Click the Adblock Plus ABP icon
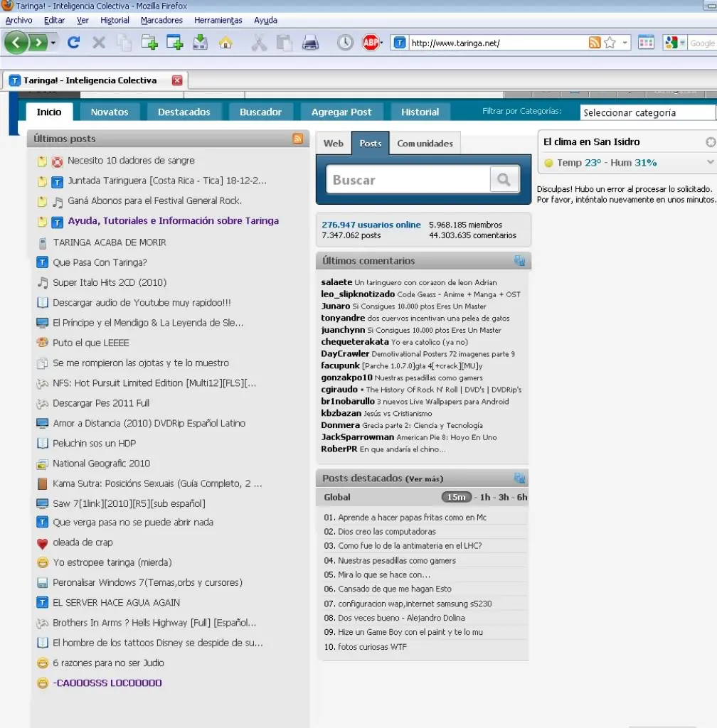717x728 pixels. (371, 43)
